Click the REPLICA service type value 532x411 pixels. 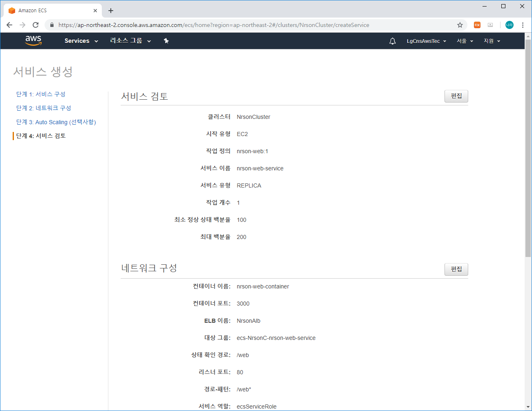pos(249,185)
